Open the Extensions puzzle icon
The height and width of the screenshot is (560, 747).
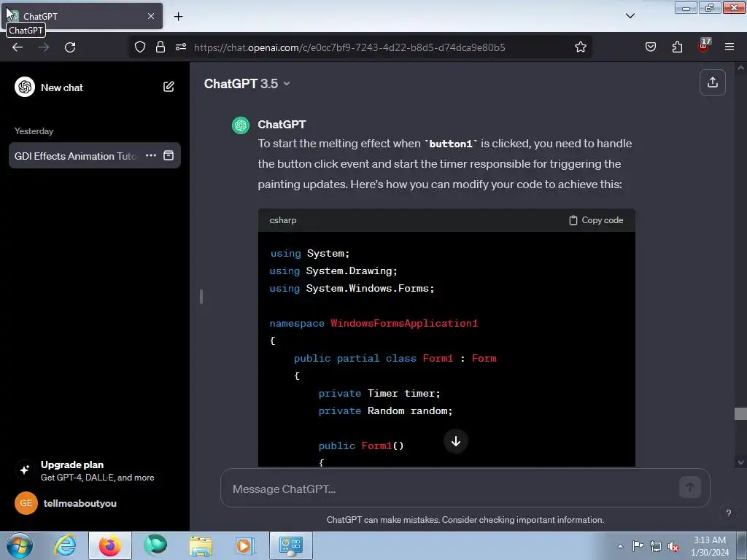(677, 47)
